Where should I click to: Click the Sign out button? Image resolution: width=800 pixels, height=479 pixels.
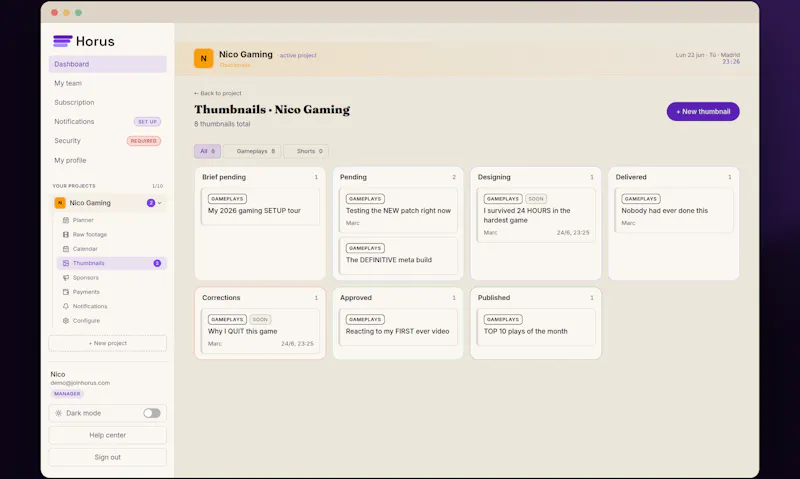click(x=108, y=457)
